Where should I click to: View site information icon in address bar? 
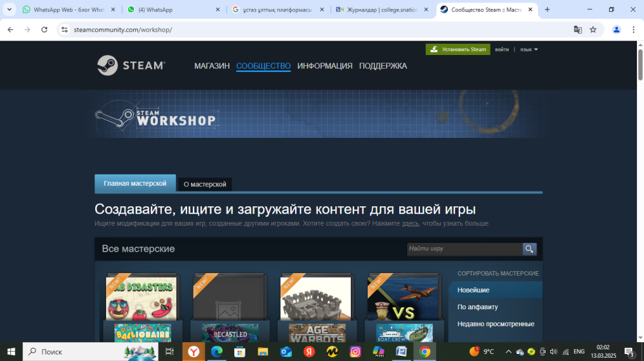pyautogui.click(x=65, y=30)
